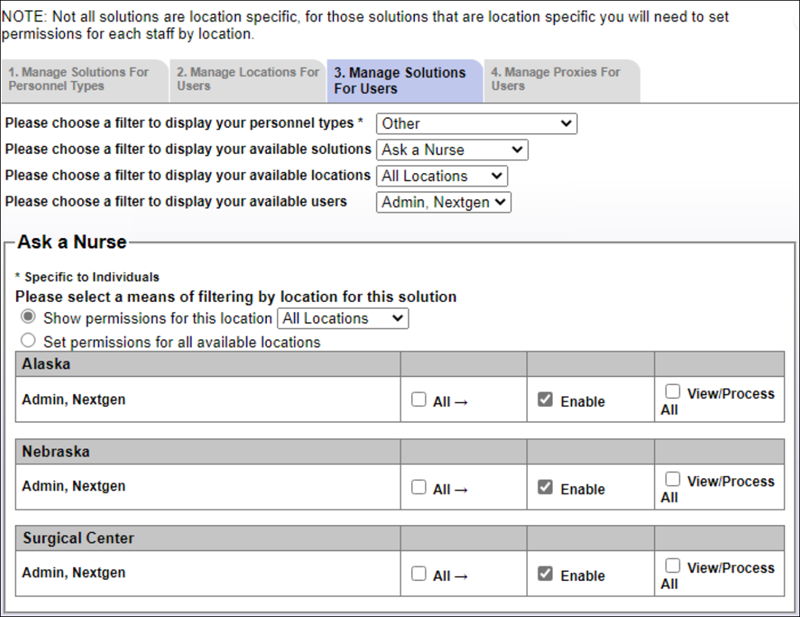Open available users dropdown showing Admin, Nextgen
This screenshot has height=617, width=800.
[443, 202]
